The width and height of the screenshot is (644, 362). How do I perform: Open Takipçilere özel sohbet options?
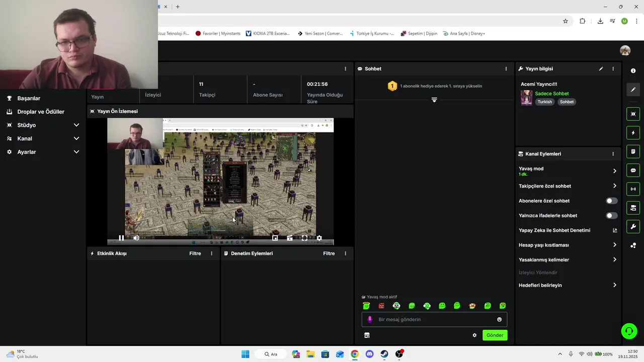click(x=614, y=186)
